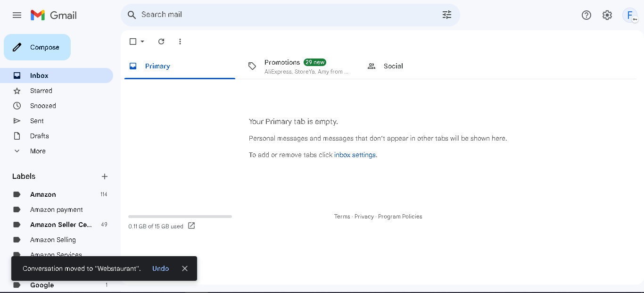Compose a new email
This screenshot has height=293, width=644.
[37, 47]
